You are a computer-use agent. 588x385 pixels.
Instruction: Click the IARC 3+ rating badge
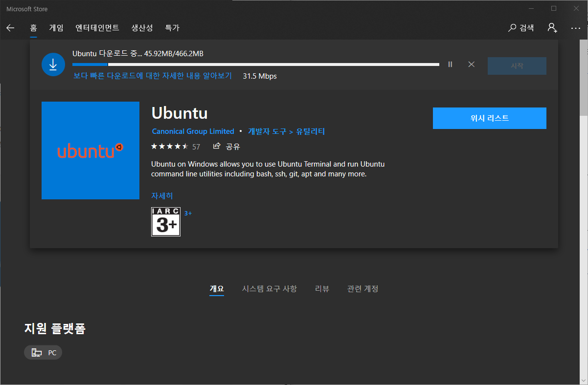point(166,221)
